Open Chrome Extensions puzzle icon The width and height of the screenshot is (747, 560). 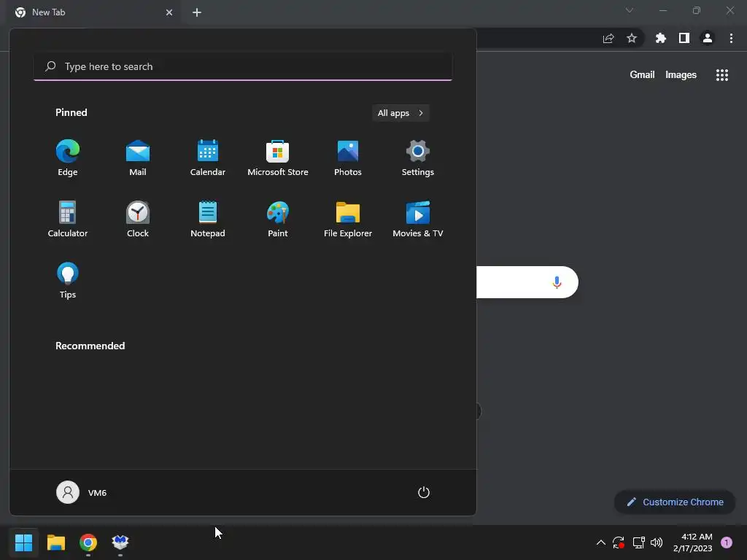point(661,38)
